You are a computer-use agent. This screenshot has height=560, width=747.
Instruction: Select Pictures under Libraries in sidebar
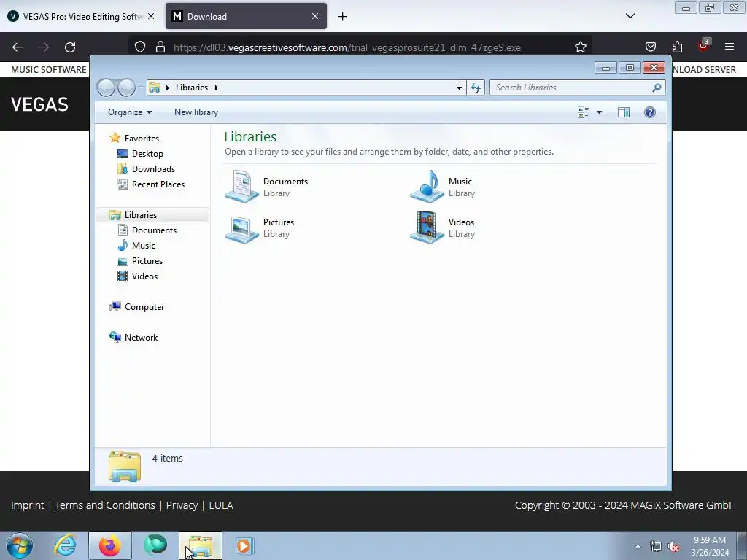point(147,261)
